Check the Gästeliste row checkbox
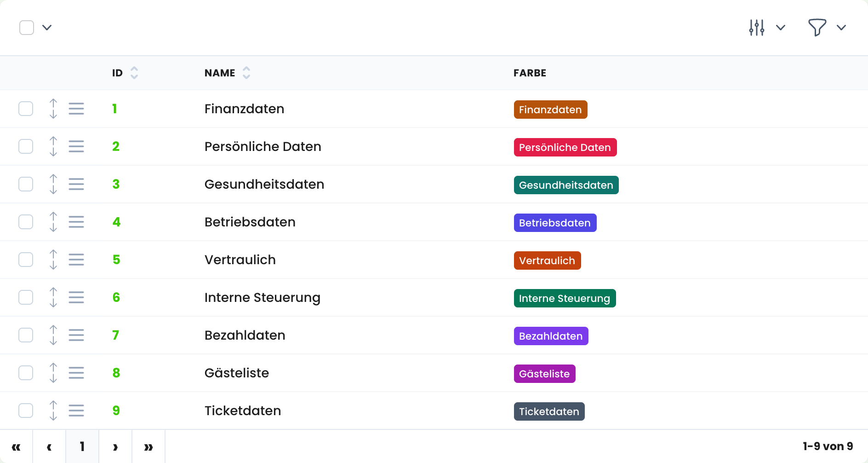Image resolution: width=868 pixels, height=463 pixels. [26, 373]
